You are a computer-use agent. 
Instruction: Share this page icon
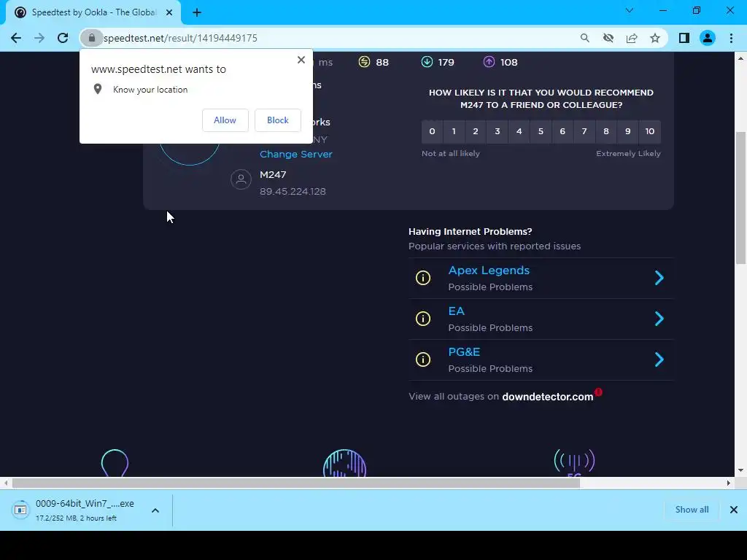point(632,38)
